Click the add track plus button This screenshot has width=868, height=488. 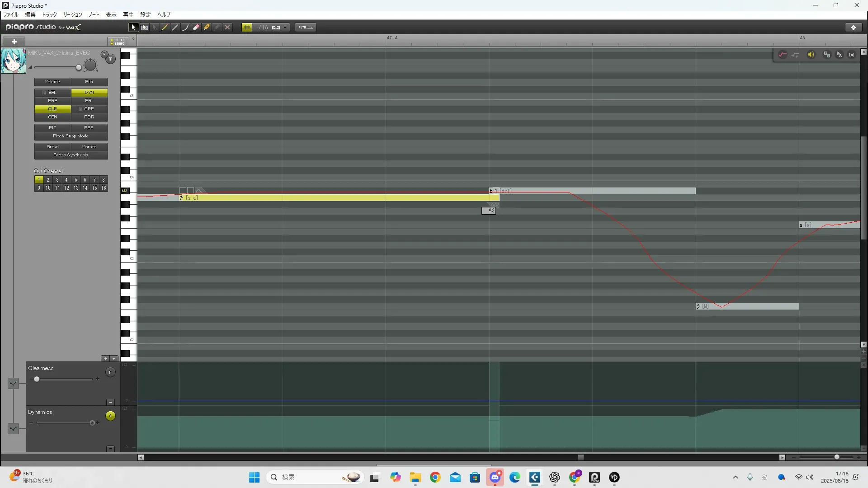tap(14, 42)
